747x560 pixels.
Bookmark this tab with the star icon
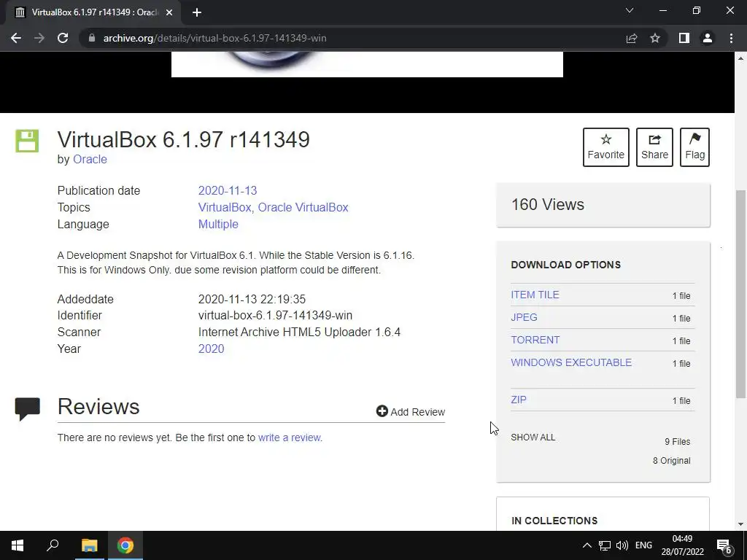[x=655, y=38]
